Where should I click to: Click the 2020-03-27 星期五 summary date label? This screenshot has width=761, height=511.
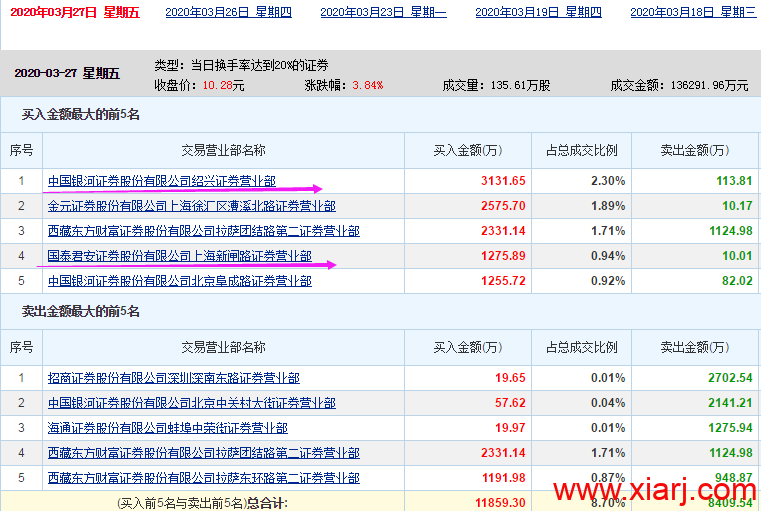point(67,73)
